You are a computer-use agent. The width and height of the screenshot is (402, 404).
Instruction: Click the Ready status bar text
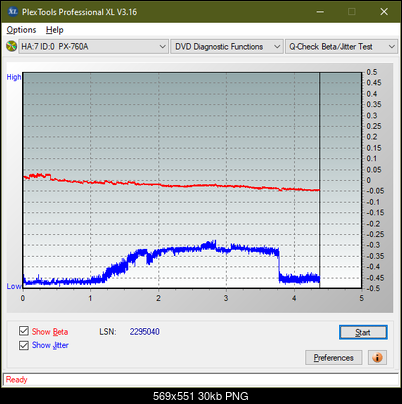pos(16,379)
